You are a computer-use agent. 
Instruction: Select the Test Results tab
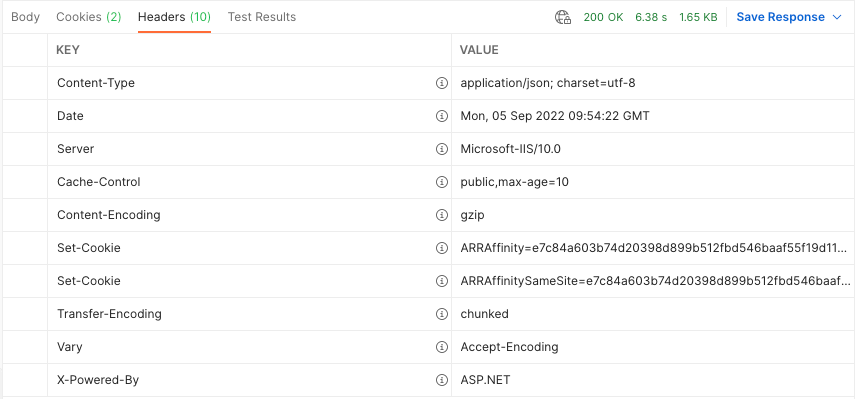pos(262,17)
